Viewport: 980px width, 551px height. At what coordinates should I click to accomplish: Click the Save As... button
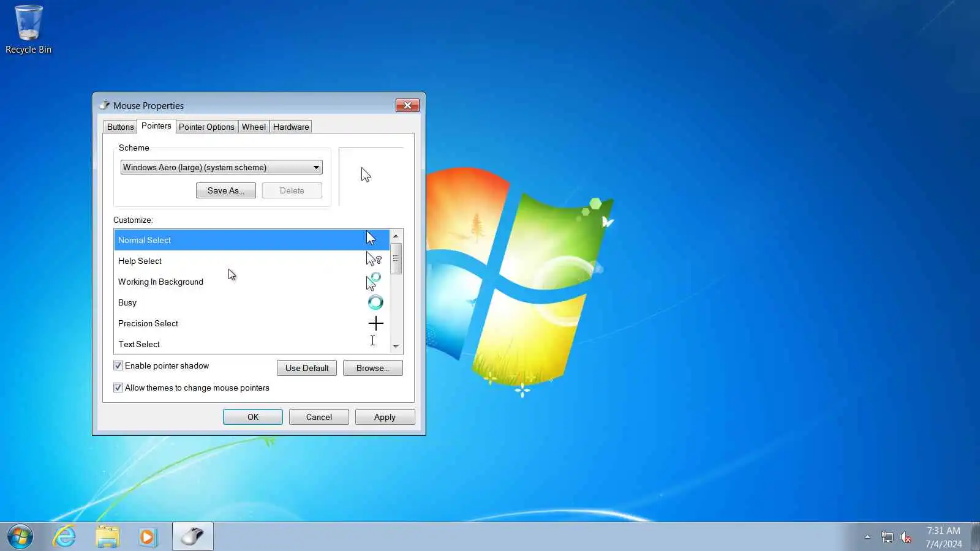[x=226, y=190]
